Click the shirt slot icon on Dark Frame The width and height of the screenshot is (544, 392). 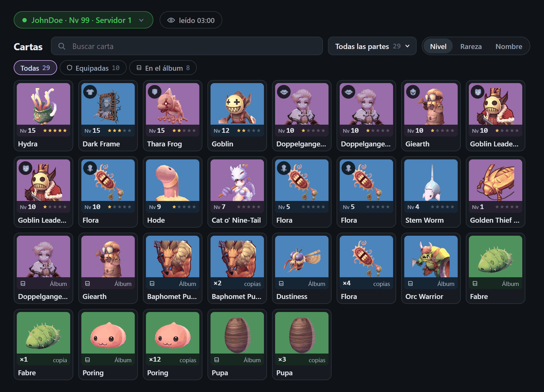[90, 92]
